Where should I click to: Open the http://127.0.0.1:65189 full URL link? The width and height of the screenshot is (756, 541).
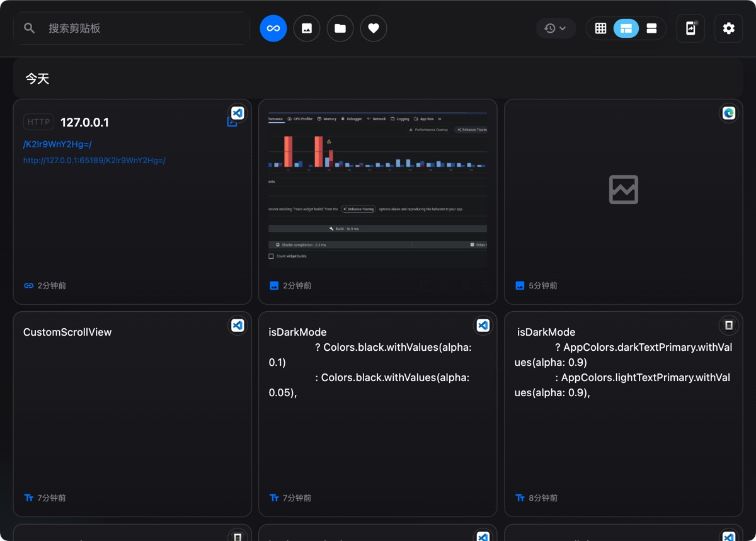[x=94, y=161]
